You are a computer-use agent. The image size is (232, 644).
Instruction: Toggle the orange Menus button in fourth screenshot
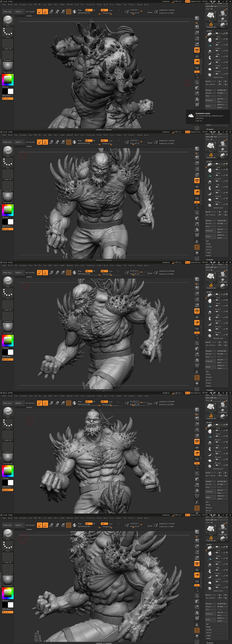pos(188,393)
